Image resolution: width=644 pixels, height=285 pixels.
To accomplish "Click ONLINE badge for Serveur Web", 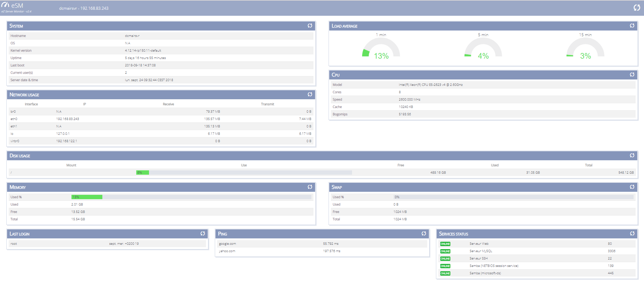I will click(445, 244).
